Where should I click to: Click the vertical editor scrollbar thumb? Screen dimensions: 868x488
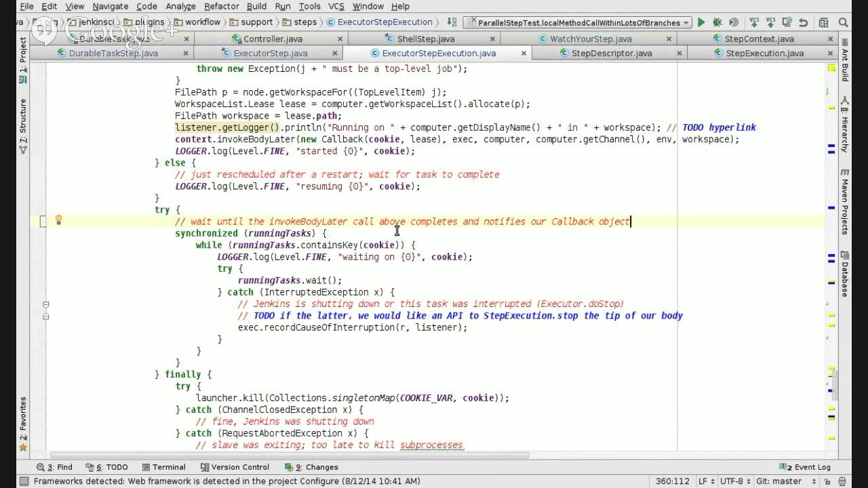836,386
